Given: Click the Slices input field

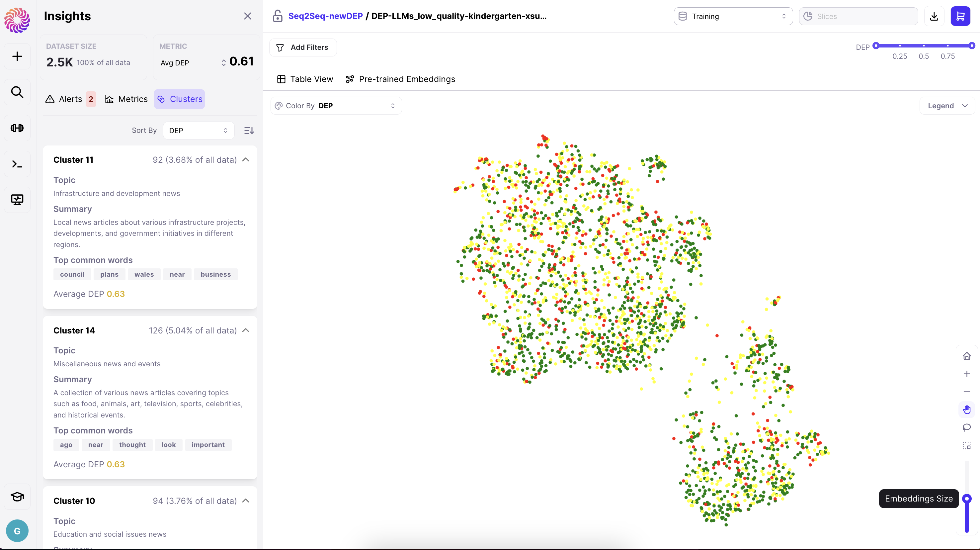Looking at the screenshot, I should (858, 16).
